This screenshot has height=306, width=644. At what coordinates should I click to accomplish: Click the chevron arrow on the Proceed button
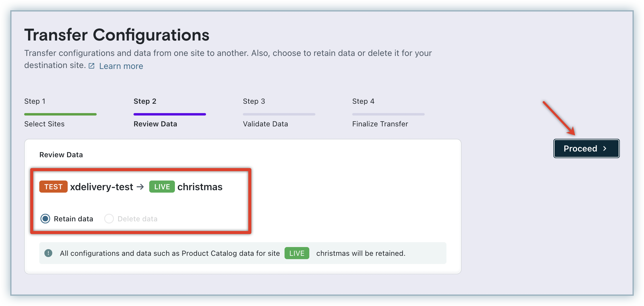(x=605, y=148)
